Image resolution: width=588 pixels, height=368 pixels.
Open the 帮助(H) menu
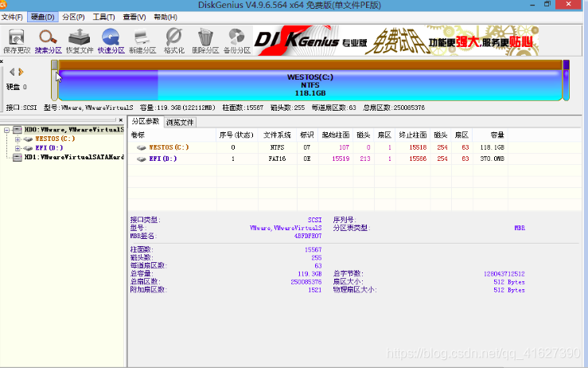(x=165, y=18)
